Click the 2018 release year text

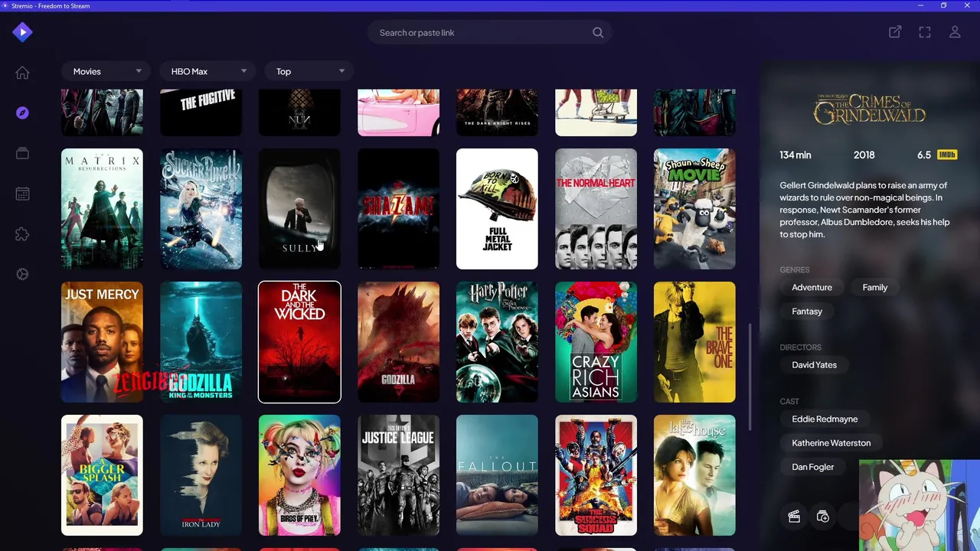coord(864,155)
